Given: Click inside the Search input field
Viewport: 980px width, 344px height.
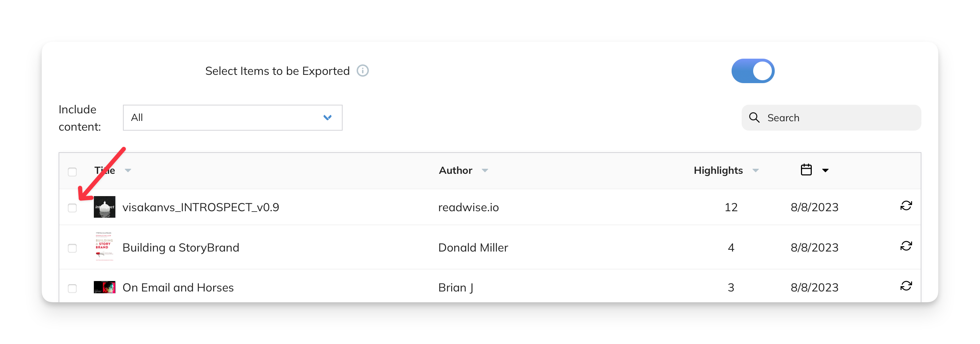Looking at the screenshot, I should pyautogui.click(x=818, y=118).
